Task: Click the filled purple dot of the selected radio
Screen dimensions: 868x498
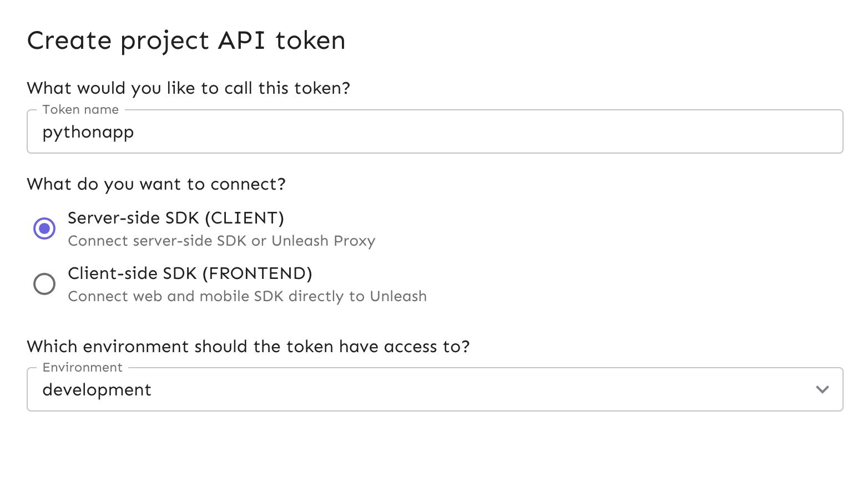Action: [x=44, y=228]
